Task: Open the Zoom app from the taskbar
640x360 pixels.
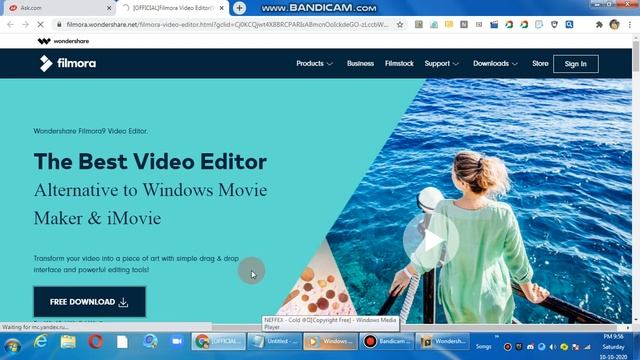Action: [177, 341]
